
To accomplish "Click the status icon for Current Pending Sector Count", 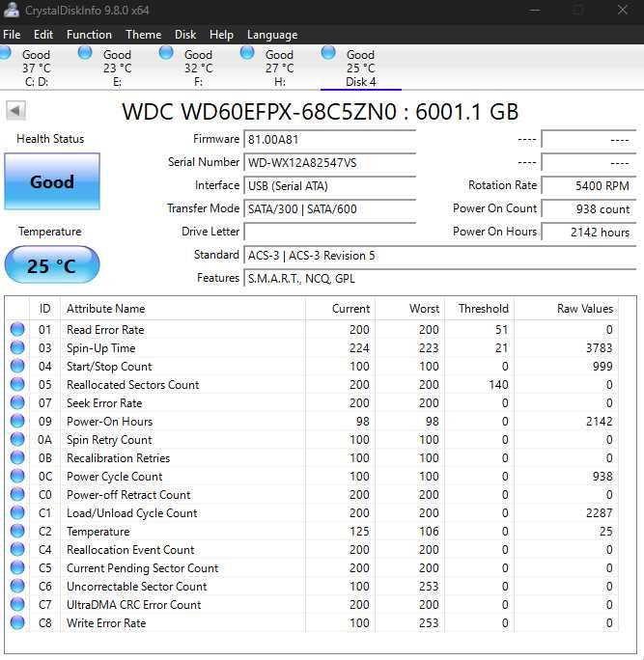I will click(17, 567).
